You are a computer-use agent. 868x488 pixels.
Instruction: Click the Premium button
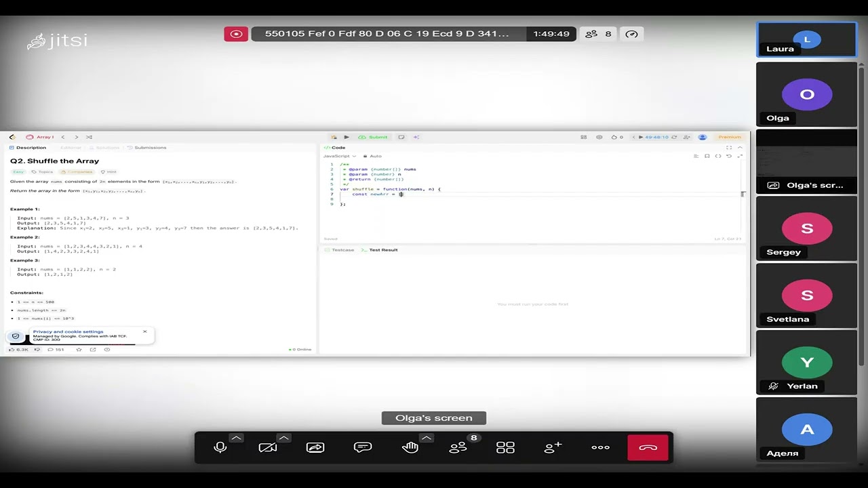(730, 137)
